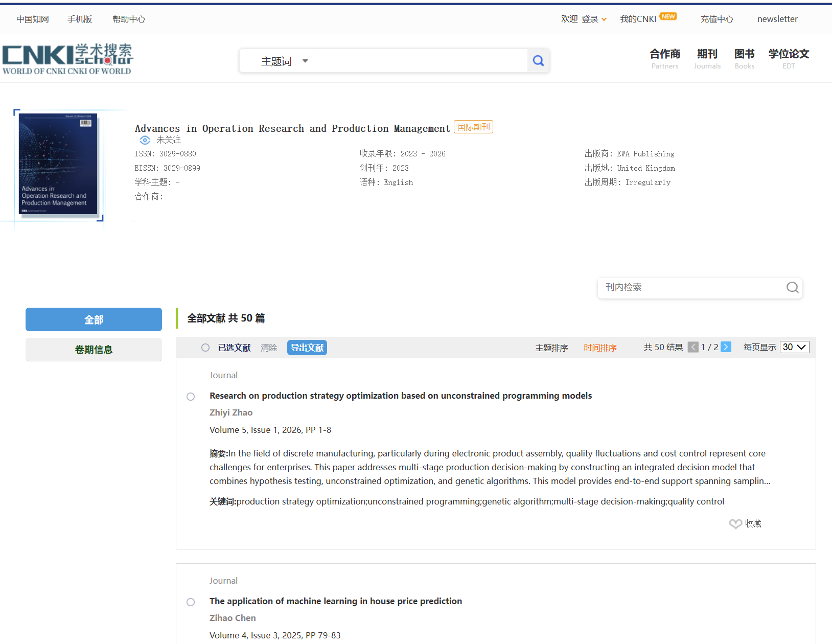Click the in-journal search magnifier icon
Viewport: 832px width, 644px height.
792,287
